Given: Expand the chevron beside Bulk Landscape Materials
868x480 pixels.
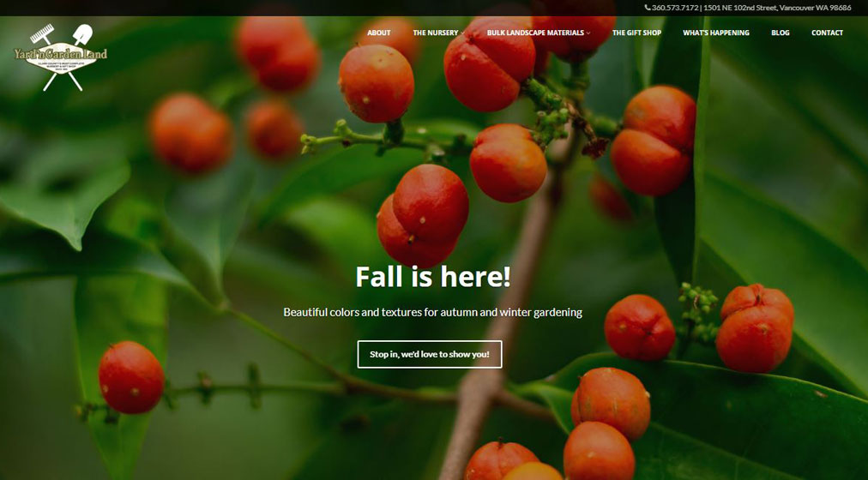Looking at the screenshot, I should (x=588, y=33).
